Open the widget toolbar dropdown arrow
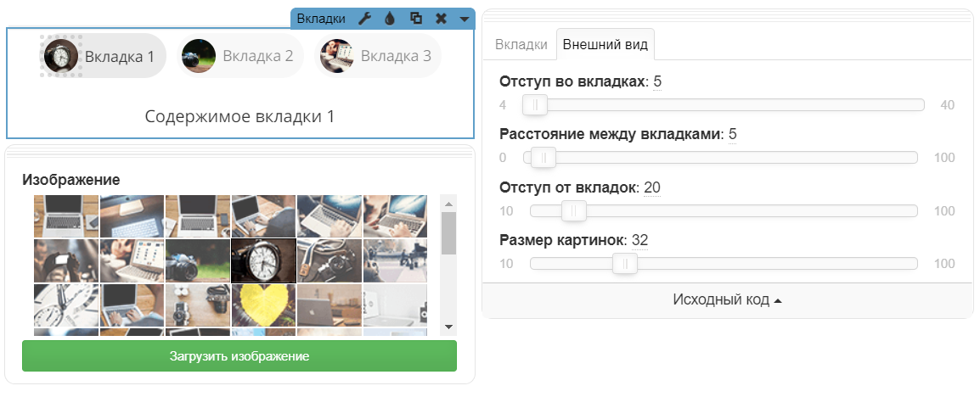Viewport: 980px width, 397px height. [x=464, y=19]
